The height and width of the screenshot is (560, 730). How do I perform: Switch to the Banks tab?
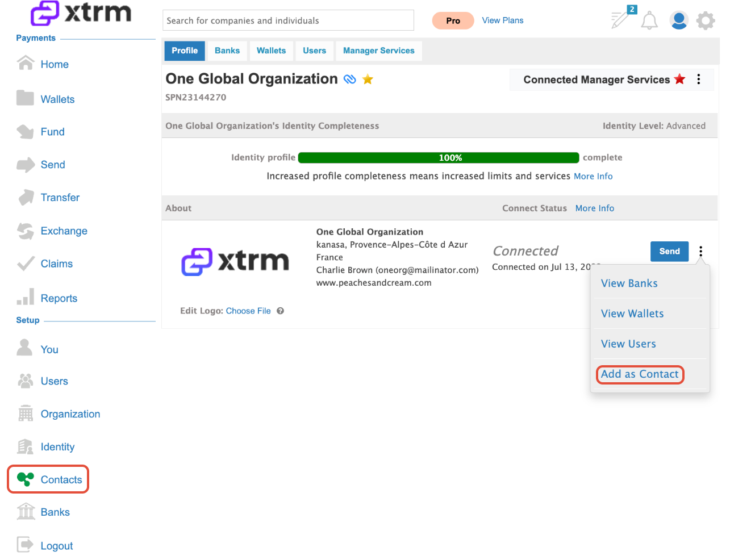(x=227, y=51)
